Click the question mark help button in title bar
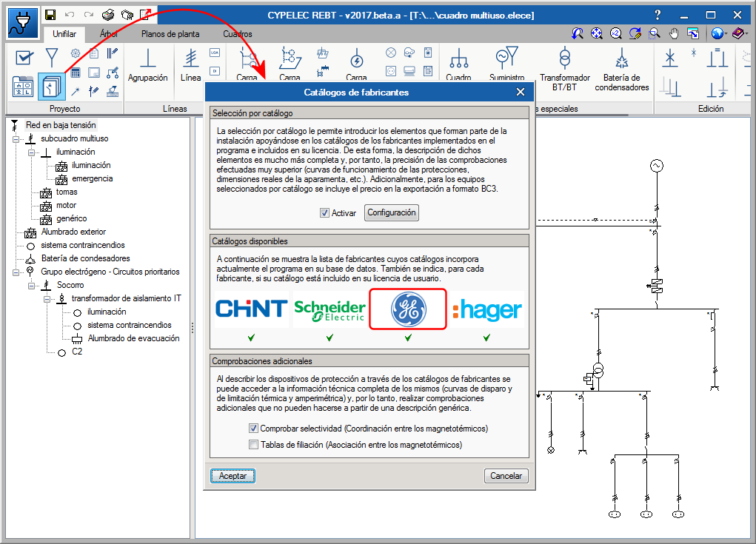 (x=658, y=15)
